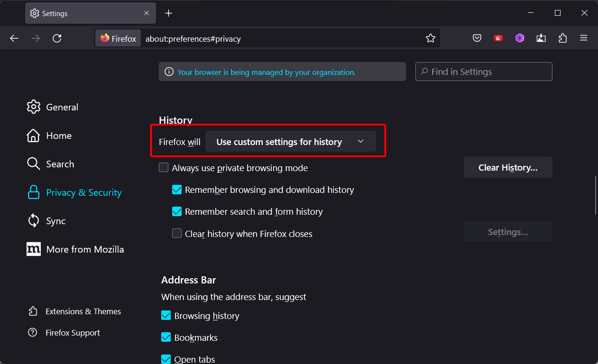Click the text "When using the address bar, suggest"
The width and height of the screenshot is (598, 364).
point(234,297)
